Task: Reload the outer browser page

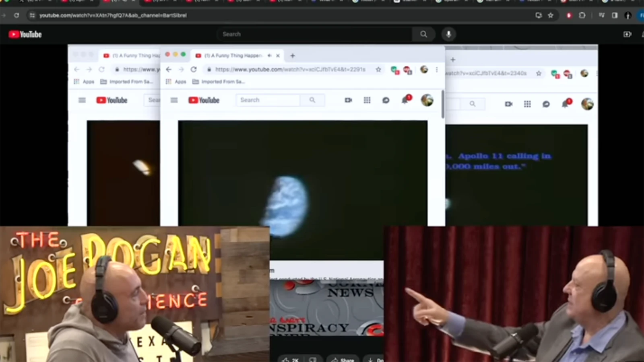Action: pyautogui.click(x=17, y=15)
